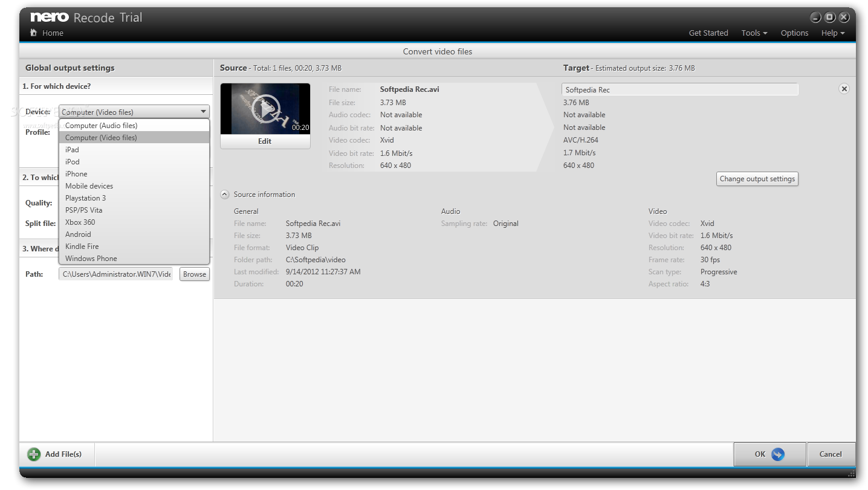Collapse the Source information section
The image size is (868, 490).
(x=225, y=195)
